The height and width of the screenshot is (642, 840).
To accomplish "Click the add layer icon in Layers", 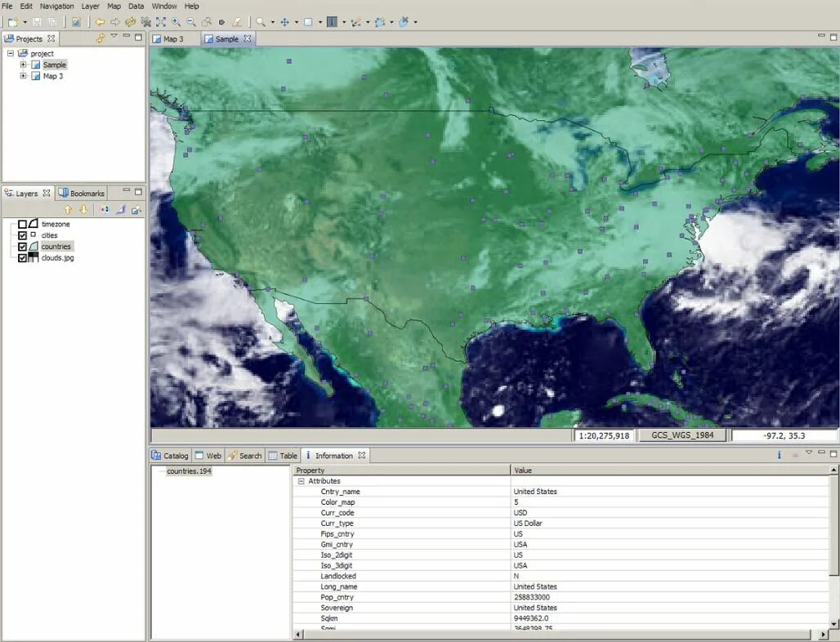I will pos(136,209).
